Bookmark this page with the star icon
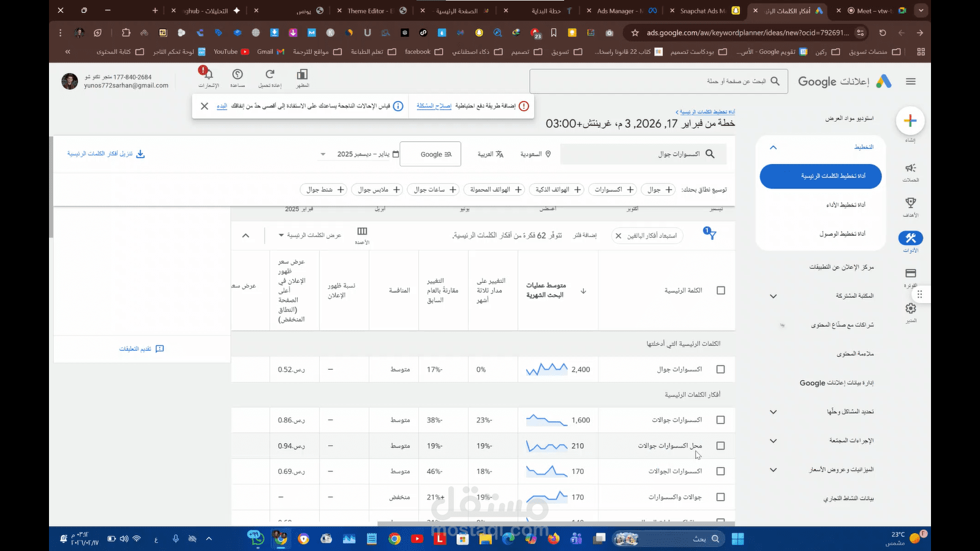The width and height of the screenshot is (980, 551). pos(635,33)
